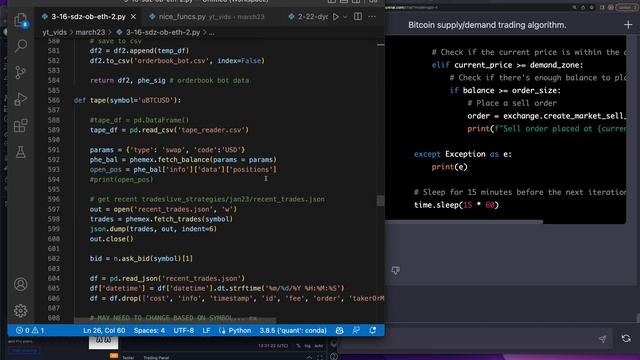Viewport: 640px width, 360px height.
Task: Click the chat code block horizontal scrollbar
Action: (x=464, y=222)
